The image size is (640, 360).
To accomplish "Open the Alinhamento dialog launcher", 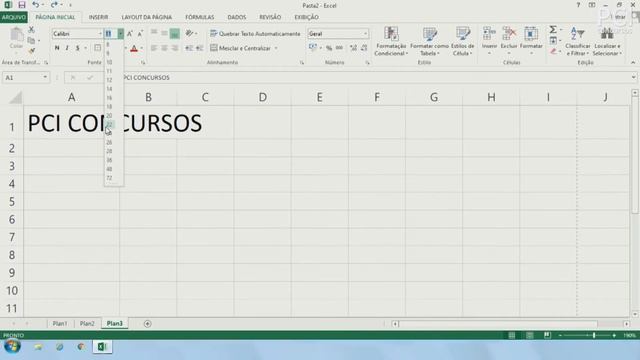I will tap(302, 62).
